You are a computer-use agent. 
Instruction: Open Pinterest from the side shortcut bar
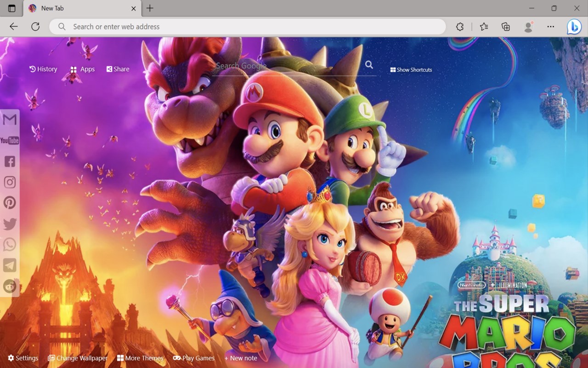(x=10, y=203)
